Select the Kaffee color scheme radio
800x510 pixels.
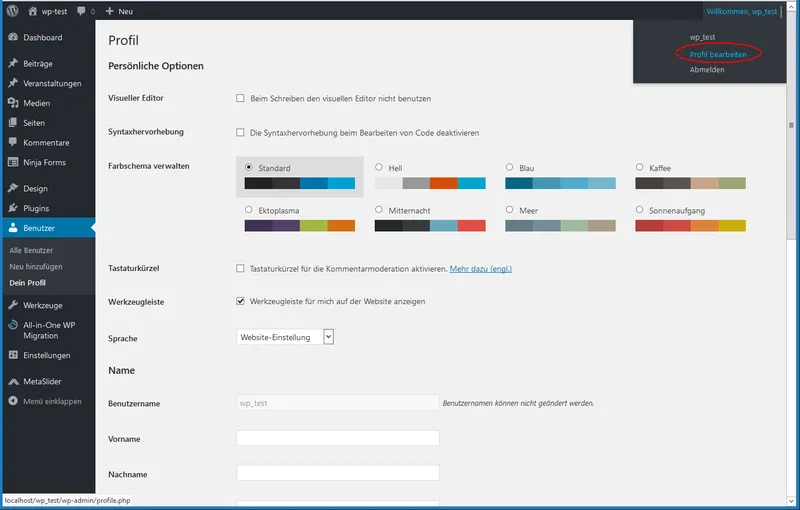coord(639,167)
